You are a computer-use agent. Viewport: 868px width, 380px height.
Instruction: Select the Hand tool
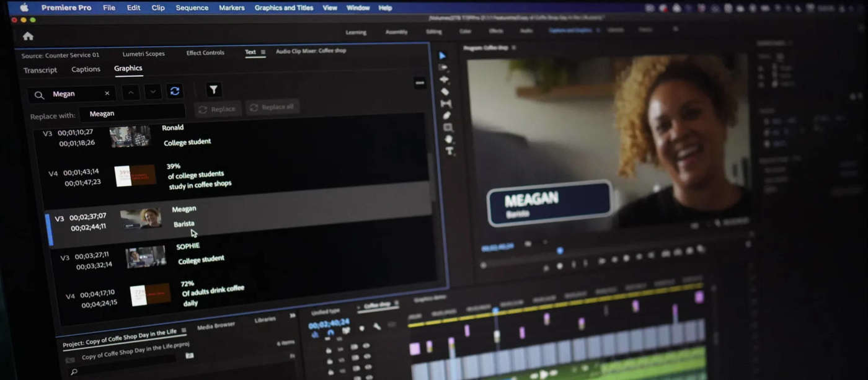click(x=449, y=139)
